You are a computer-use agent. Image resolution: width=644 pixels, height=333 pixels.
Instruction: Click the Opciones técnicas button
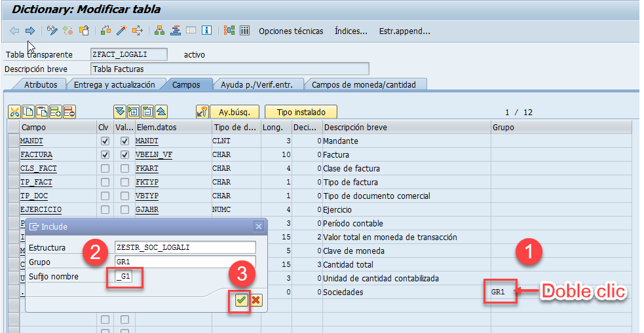click(291, 31)
